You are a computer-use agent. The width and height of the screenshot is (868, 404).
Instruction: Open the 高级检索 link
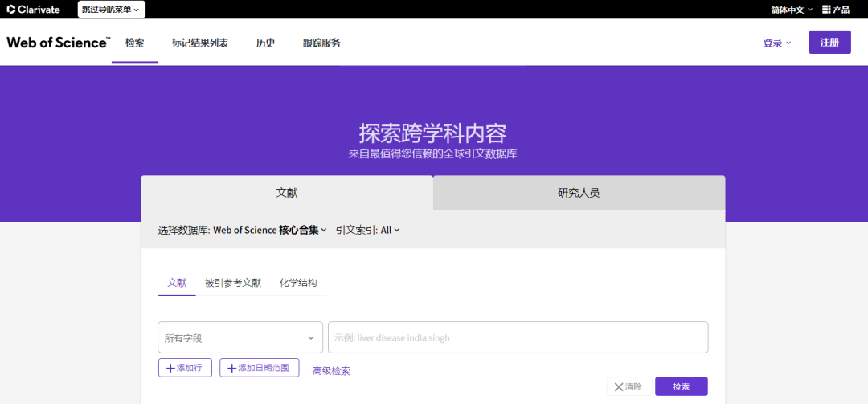[331, 371]
